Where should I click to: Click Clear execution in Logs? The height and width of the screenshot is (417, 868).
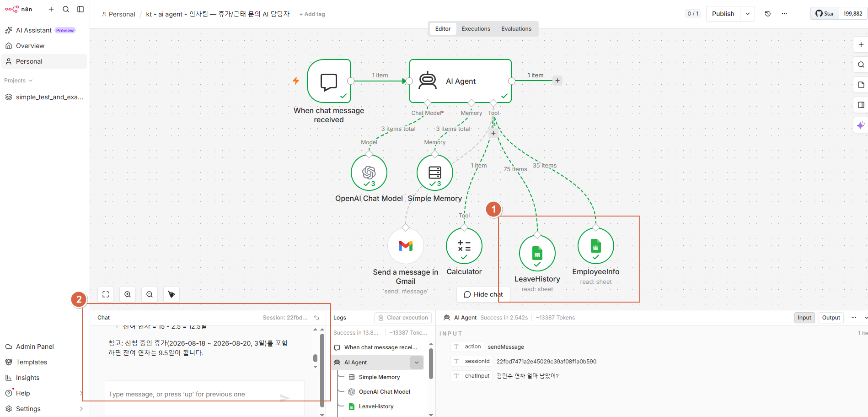pos(403,318)
